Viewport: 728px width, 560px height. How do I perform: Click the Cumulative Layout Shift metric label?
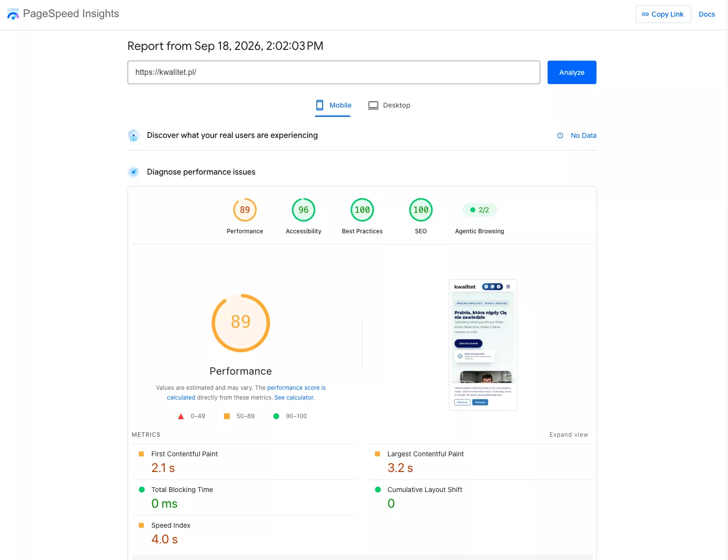coord(425,490)
